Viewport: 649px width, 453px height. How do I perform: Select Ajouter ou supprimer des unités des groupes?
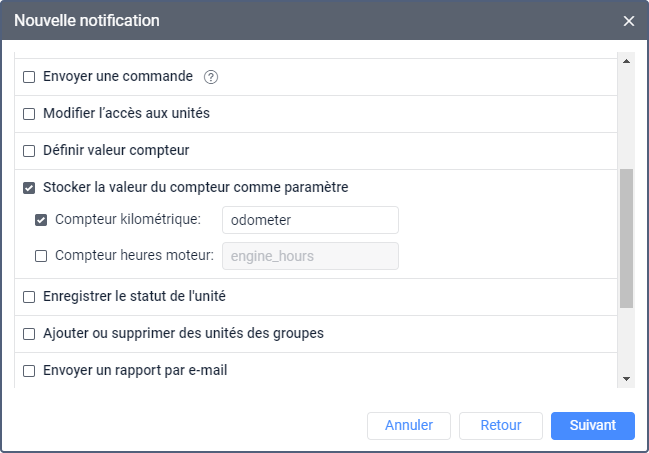[29, 334]
